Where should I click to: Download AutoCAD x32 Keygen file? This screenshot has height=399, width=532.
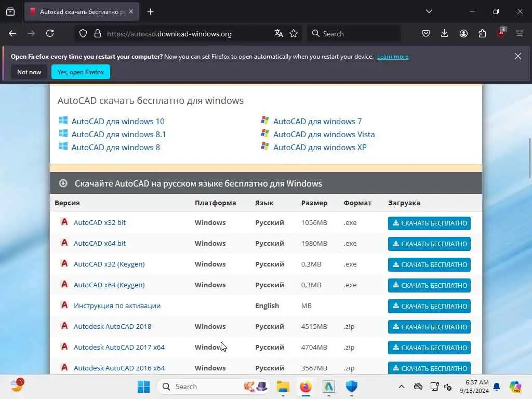[429, 264]
